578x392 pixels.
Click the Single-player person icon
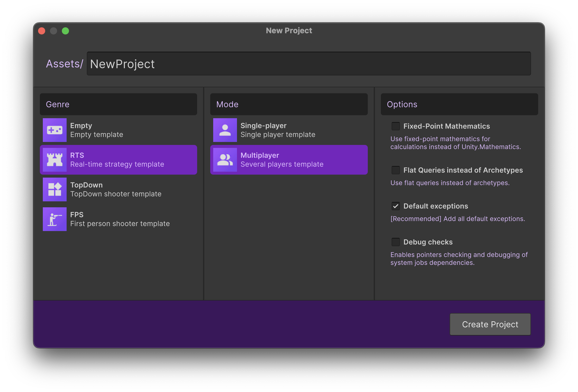click(225, 130)
